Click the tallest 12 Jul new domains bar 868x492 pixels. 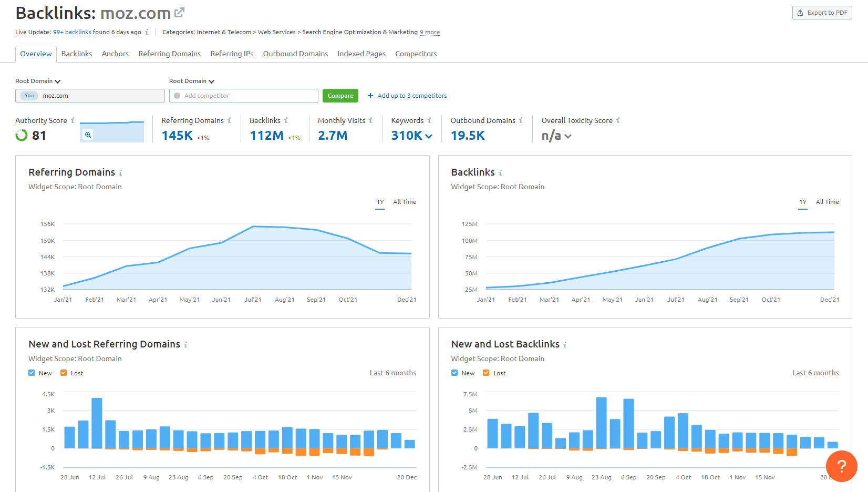(97, 423)
